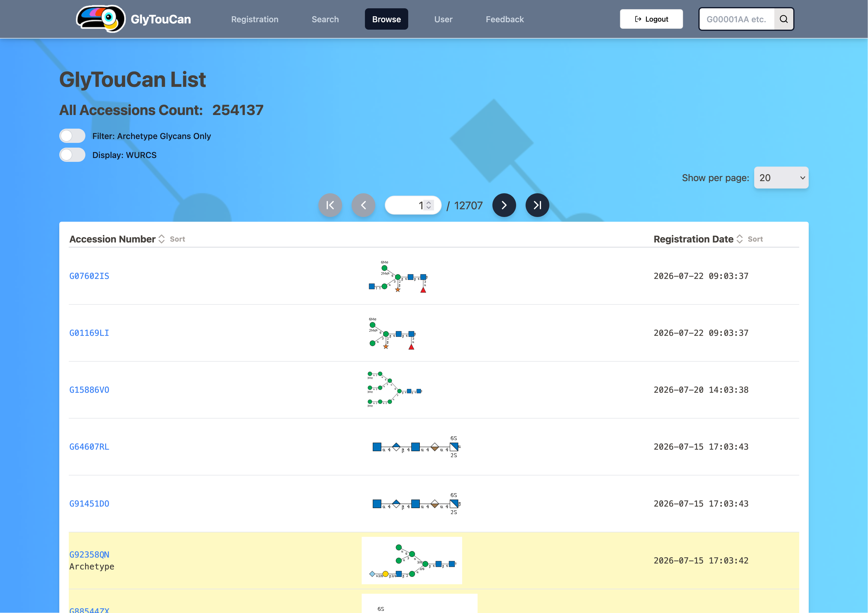The height and width of the screenshot is (613, 868).
Task: Click the Registration Date column header
Action: pos(693,239)
